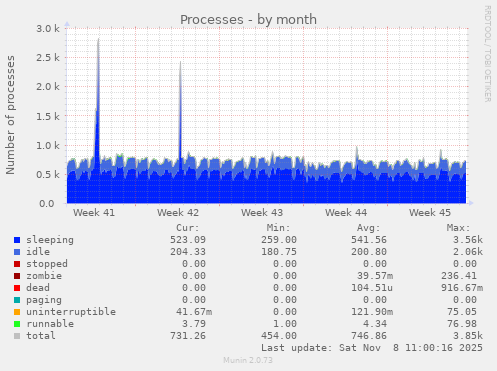Select the 'total' legend label
Screen dimensions: 497x371
coord(41,336)
